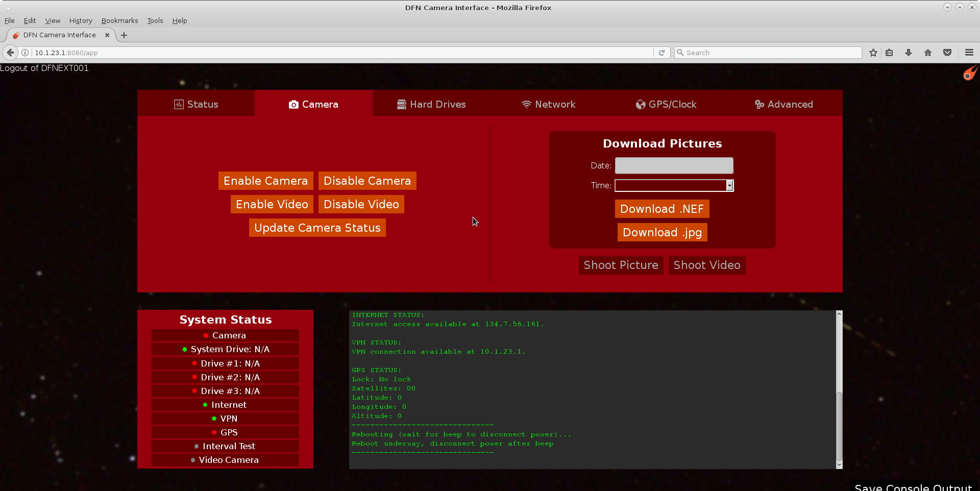Open the History menu
The image size is (980, 491).
click(80, 20)
